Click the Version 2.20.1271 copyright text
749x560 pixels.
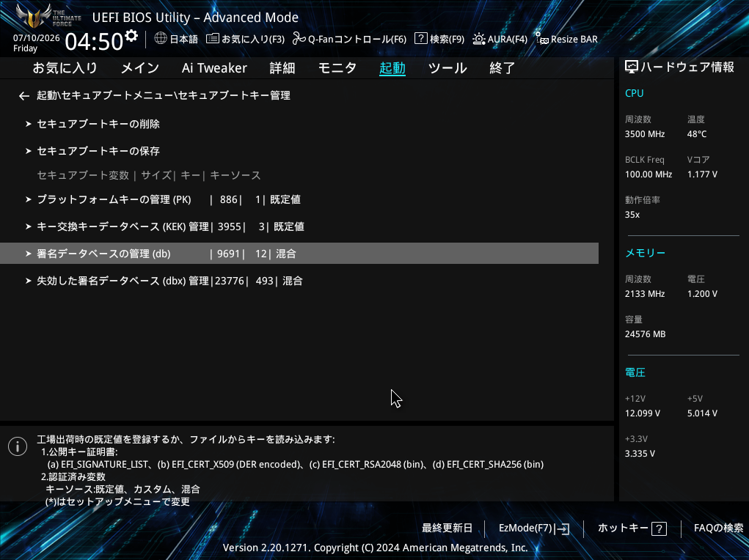coord(375,548)
